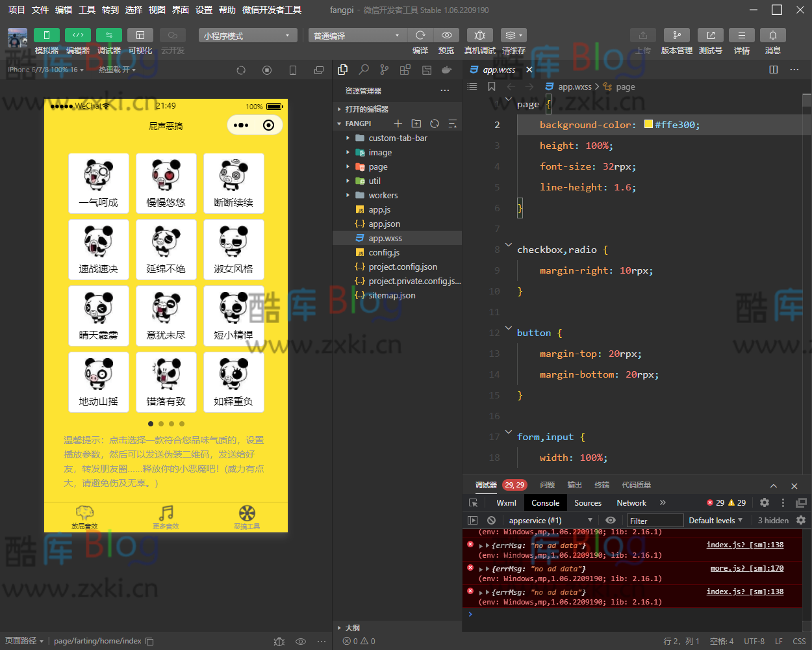The width and height of the screenshot is (812, 650).
Task: Click the split editor icon
Action: pos(773,70)
